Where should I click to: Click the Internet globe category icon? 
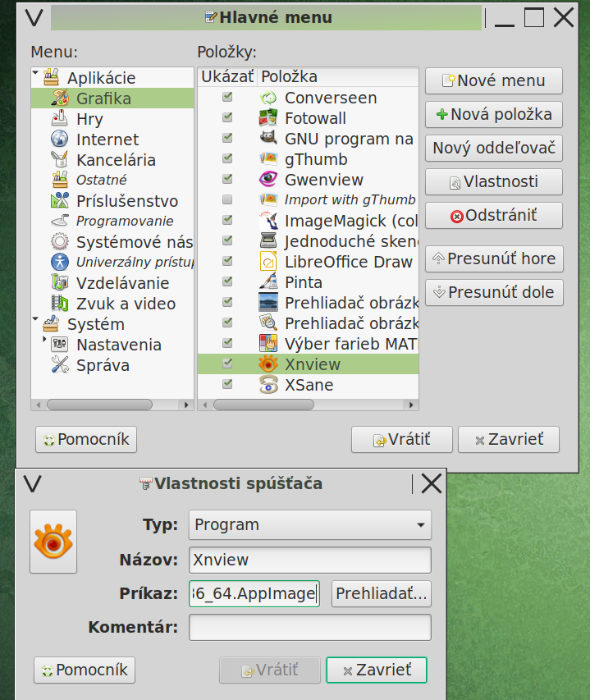click(59, 140)
